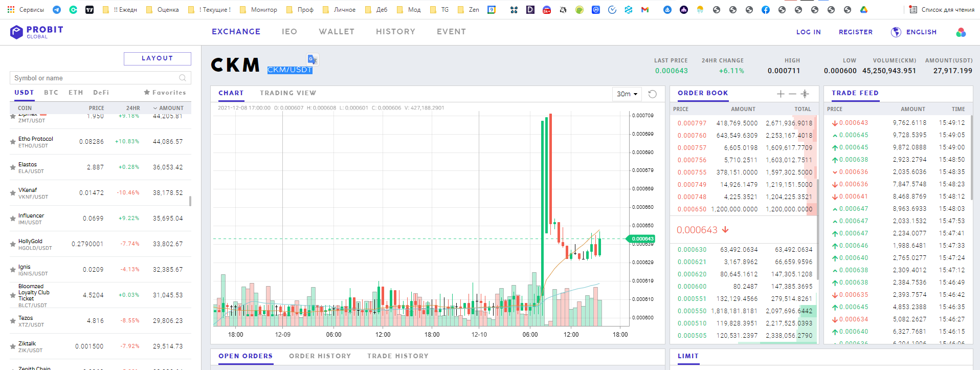Open the English language selector
This screenshot has width=980, height=370.
(921, 32)
